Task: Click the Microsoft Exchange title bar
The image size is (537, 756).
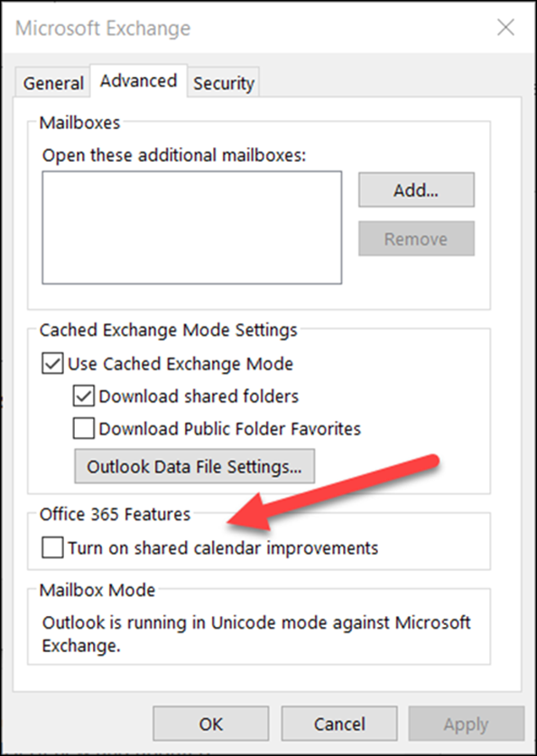Action: [102, 27]
